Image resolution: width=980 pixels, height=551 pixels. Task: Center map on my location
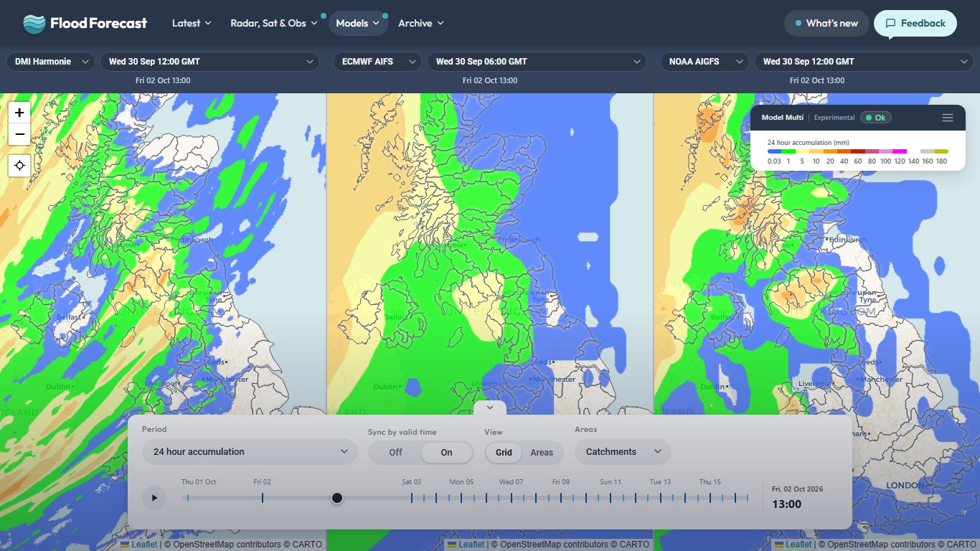tap(19, 165)
